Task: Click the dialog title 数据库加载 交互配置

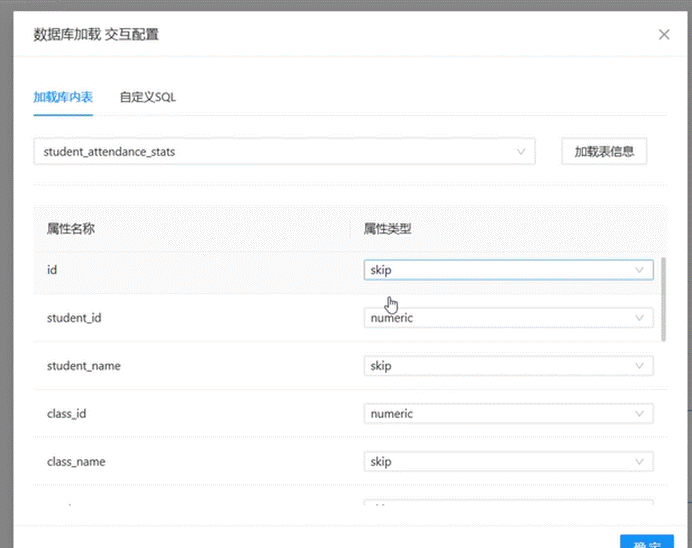Action: click(96, 34)
